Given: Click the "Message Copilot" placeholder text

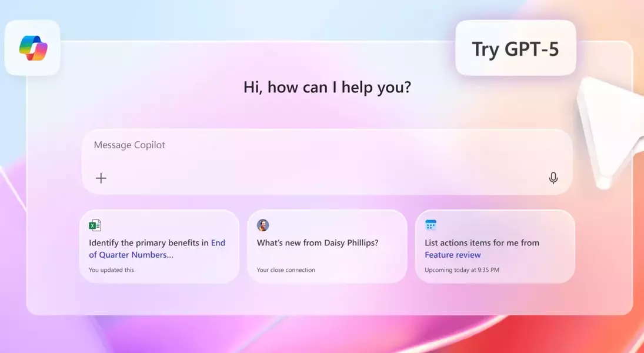Looking at the screenshot, I should [129, 145].
